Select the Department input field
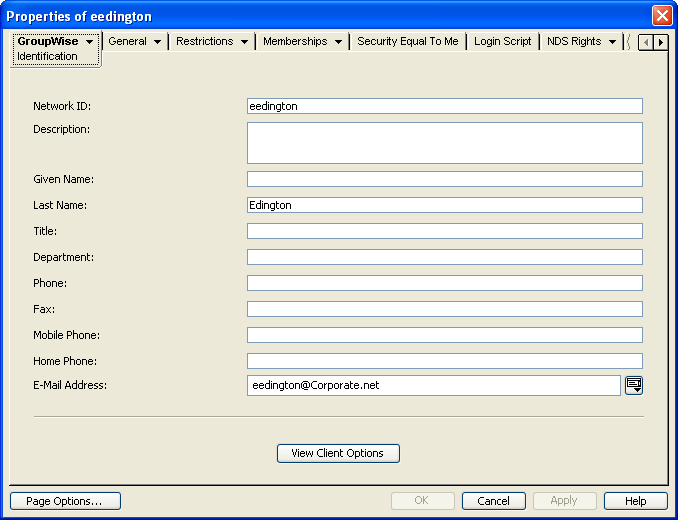678x520 pixels. [x=444, y=257]
